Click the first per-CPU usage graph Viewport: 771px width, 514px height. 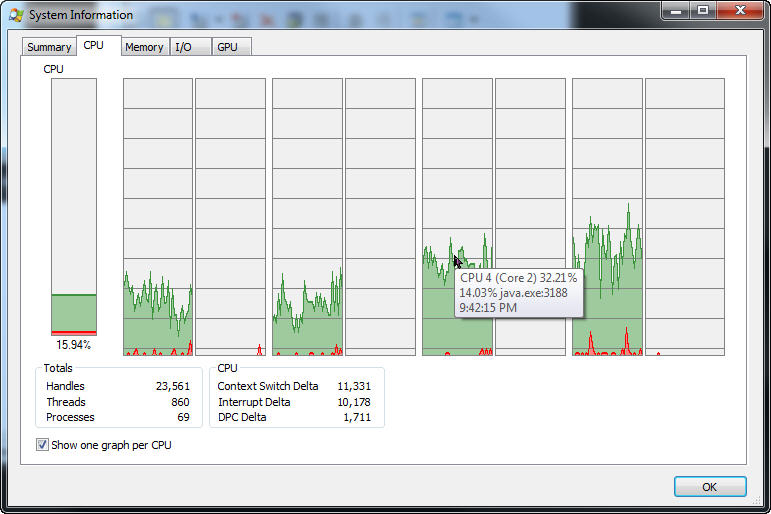pos(157,217)
